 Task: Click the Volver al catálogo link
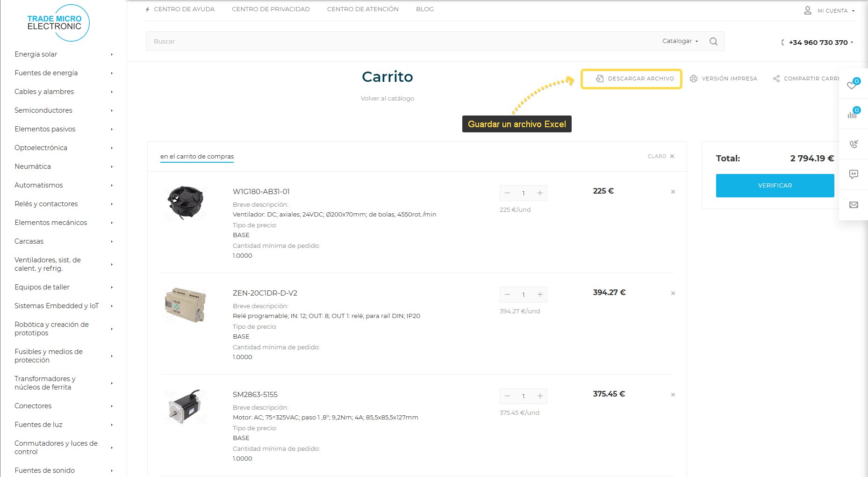pos(387,99)
